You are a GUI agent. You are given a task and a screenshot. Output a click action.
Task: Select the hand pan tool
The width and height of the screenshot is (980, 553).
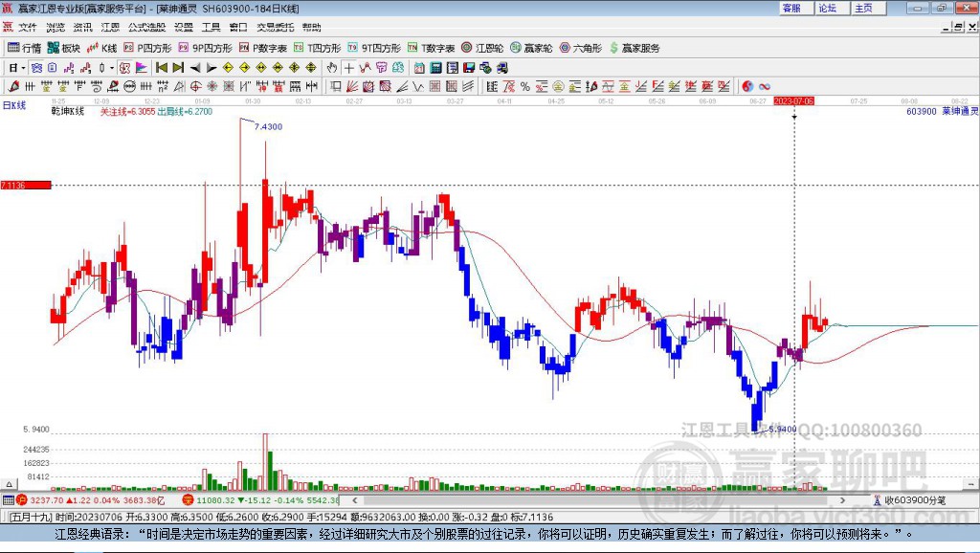332,68
